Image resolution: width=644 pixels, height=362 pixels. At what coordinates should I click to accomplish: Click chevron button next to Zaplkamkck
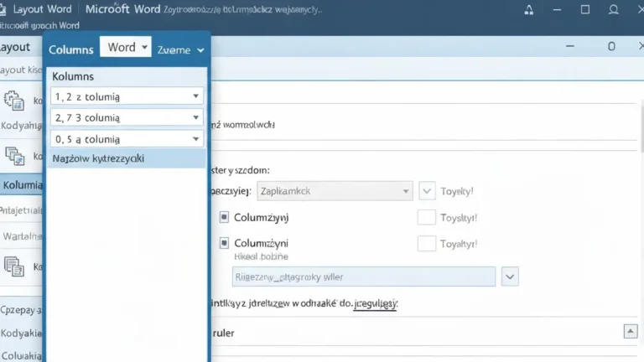pyautogui.click(x=427, y=191)
